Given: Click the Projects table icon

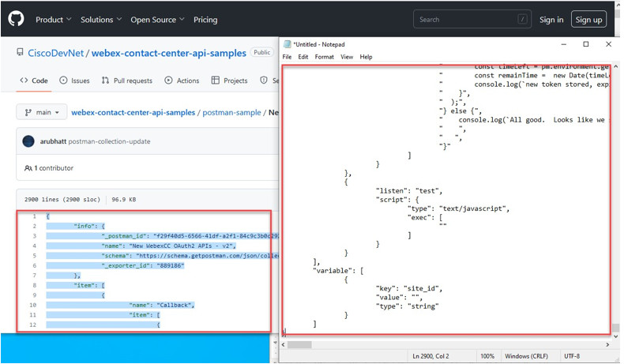Looking at the screenshot, I should (x=216, y=81).
